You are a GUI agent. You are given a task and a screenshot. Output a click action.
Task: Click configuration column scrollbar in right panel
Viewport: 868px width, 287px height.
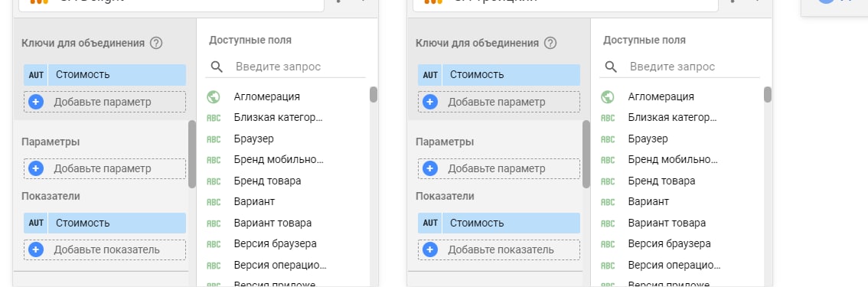click(x=586, y=155)
